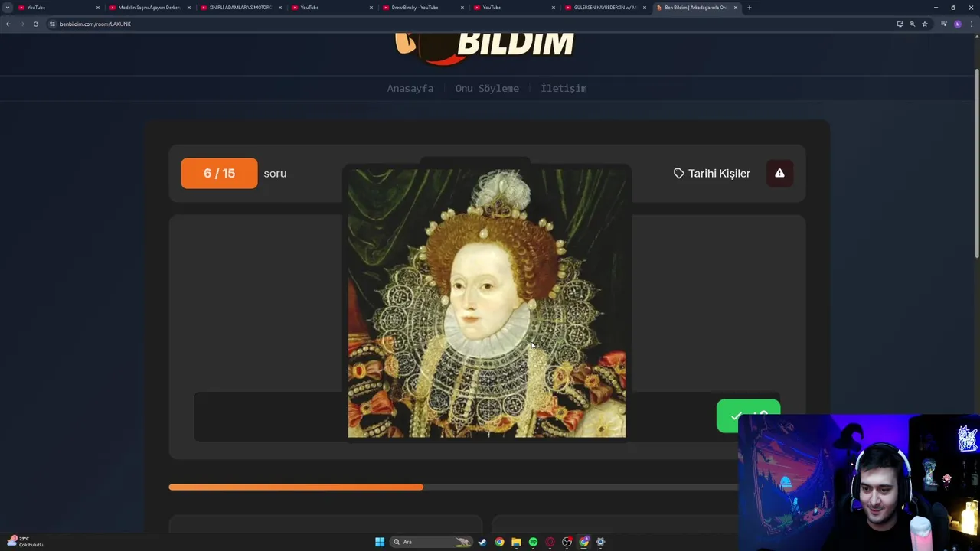
Task: Launch Steam from the taskbar
Action: [x=482, y=542]
